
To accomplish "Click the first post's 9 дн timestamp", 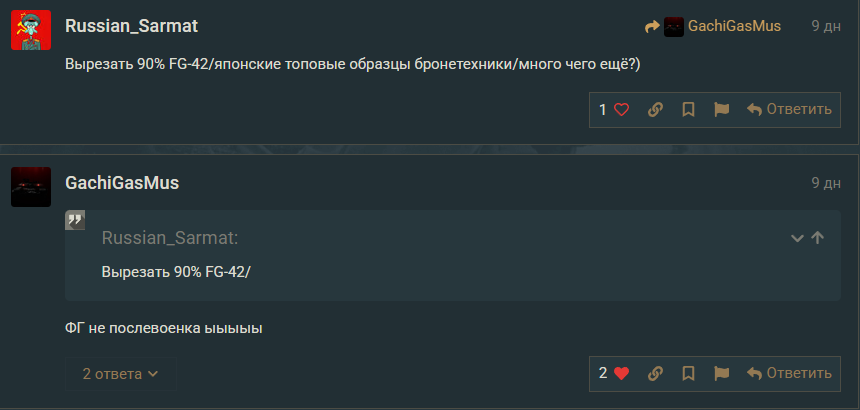I will (x=826, y=26).
